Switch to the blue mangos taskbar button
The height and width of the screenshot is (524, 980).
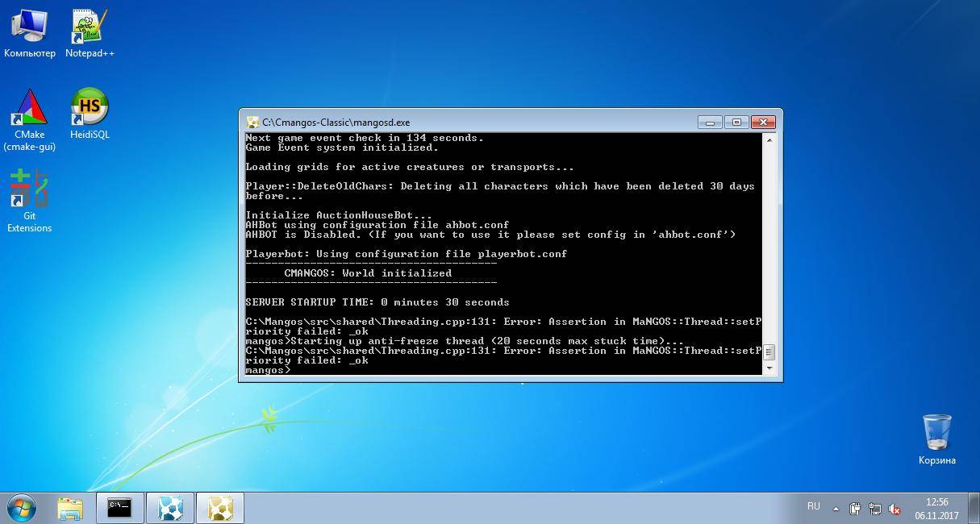click(x=170, y=509)
